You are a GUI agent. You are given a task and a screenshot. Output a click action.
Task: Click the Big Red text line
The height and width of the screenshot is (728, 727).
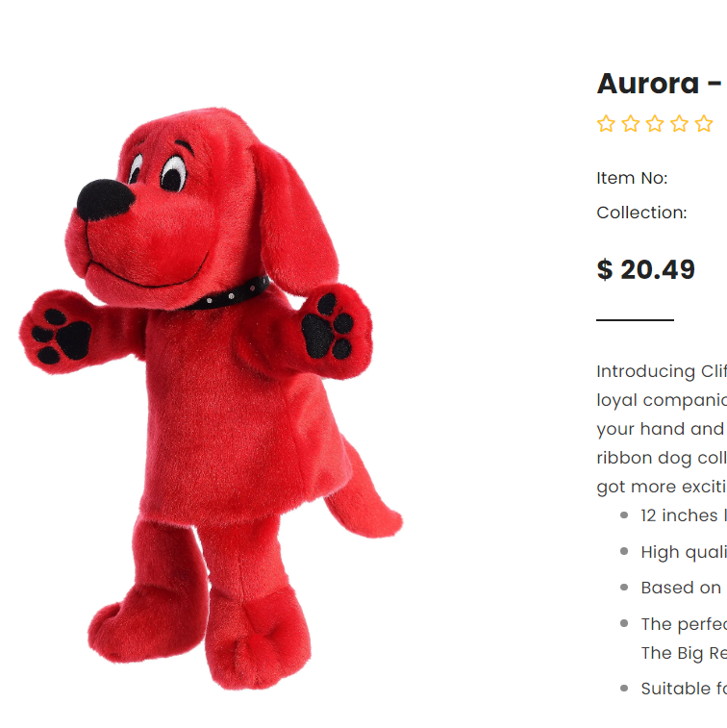tap(684, 653)
